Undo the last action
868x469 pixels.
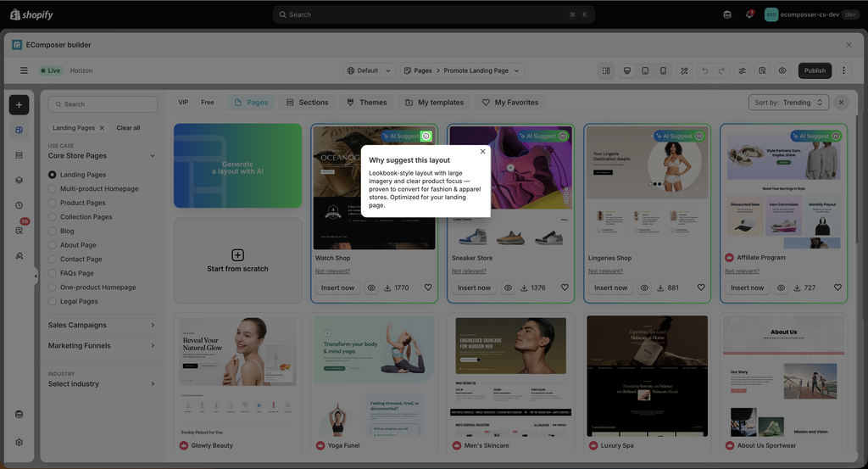pos(704,70)
